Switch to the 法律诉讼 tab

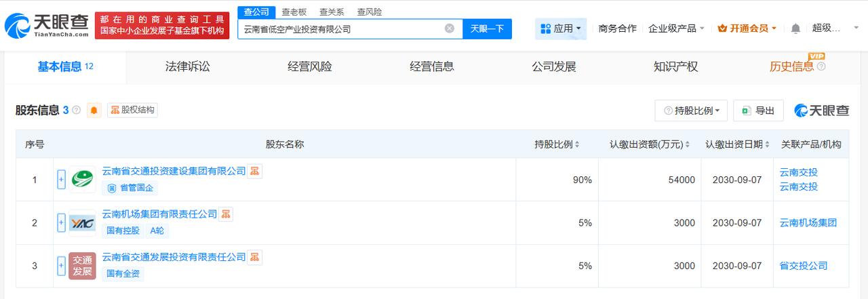pos(188,66)
